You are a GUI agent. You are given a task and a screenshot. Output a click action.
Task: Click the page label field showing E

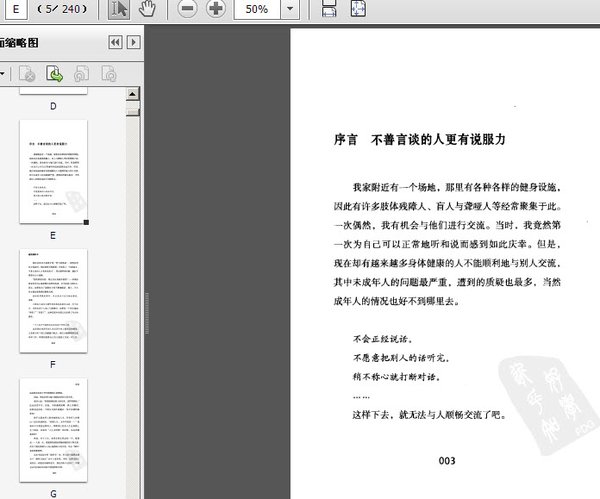click(x=16, y=9)
